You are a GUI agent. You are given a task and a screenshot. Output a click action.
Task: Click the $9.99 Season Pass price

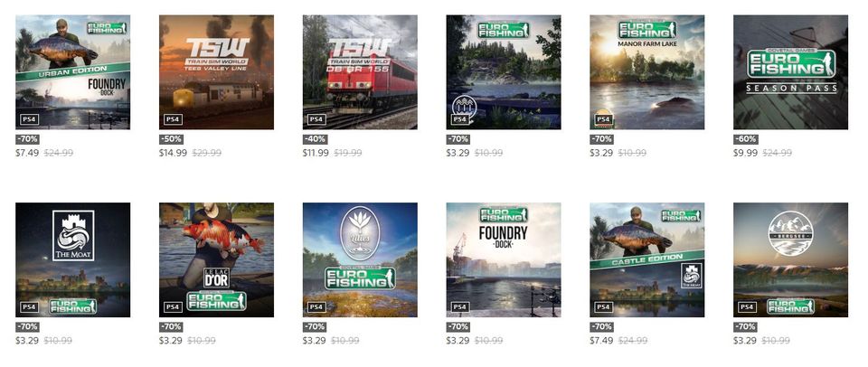[x=745, y=153]
